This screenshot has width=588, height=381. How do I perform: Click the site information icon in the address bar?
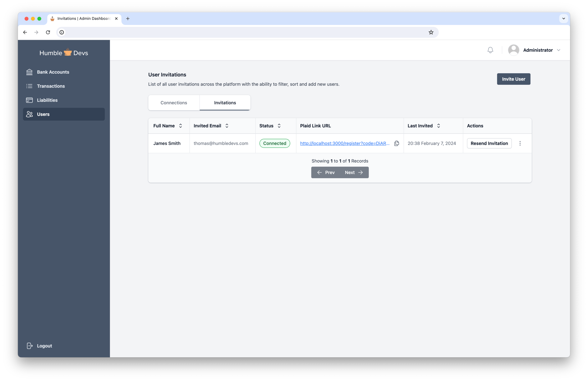click(x=62, y=32)
